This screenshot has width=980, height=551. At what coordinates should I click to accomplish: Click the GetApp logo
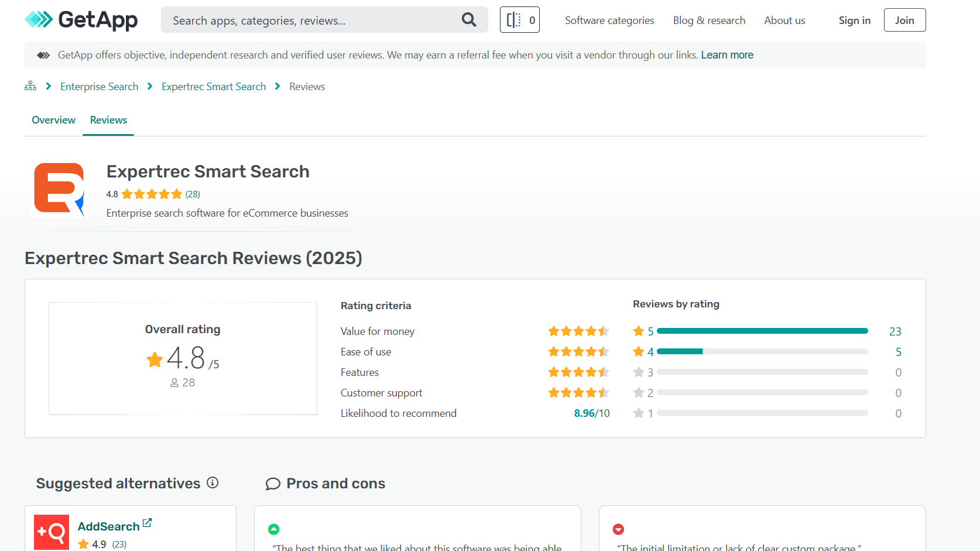[x=81, y=20]
